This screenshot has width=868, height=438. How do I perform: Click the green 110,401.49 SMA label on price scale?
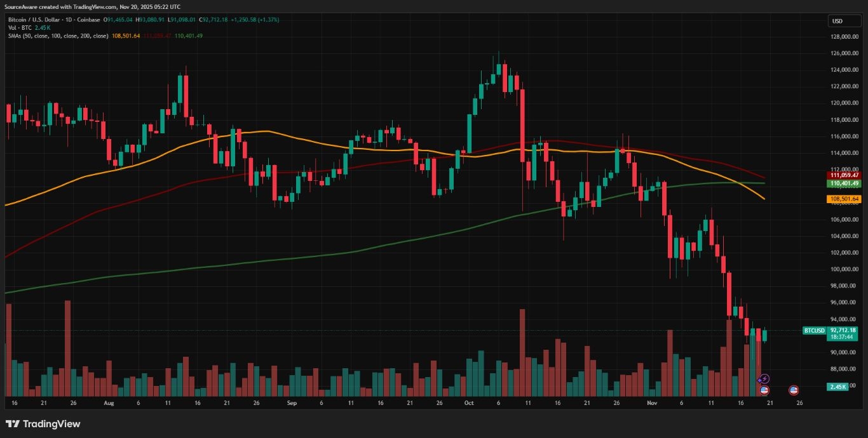tap(845, 183)
